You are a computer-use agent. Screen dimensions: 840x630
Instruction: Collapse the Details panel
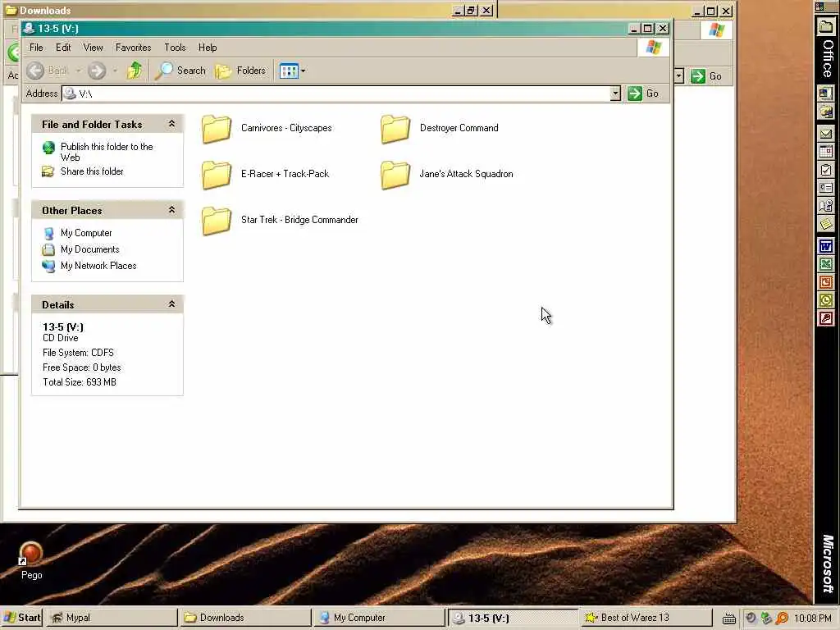click(171, 304)
